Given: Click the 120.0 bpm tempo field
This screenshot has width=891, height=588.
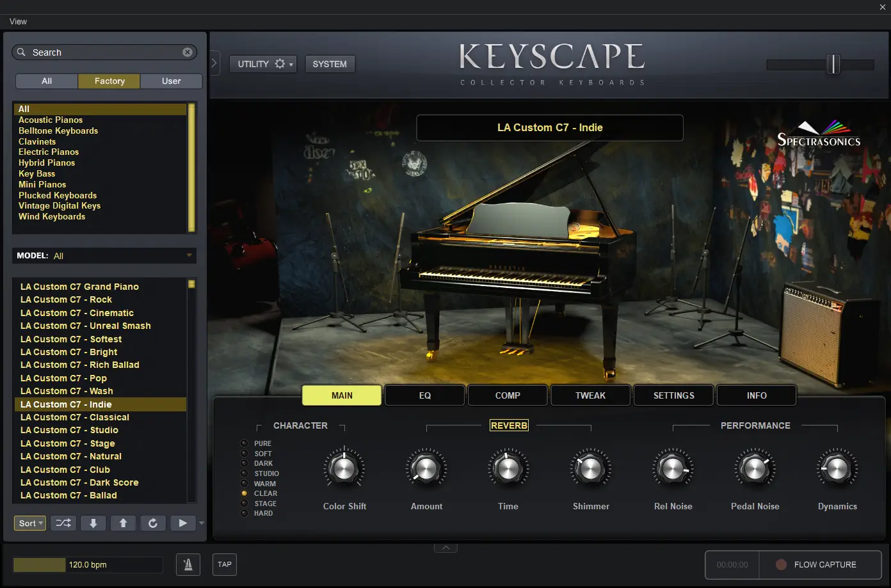Looking at the screenshot, I should 88,565.
